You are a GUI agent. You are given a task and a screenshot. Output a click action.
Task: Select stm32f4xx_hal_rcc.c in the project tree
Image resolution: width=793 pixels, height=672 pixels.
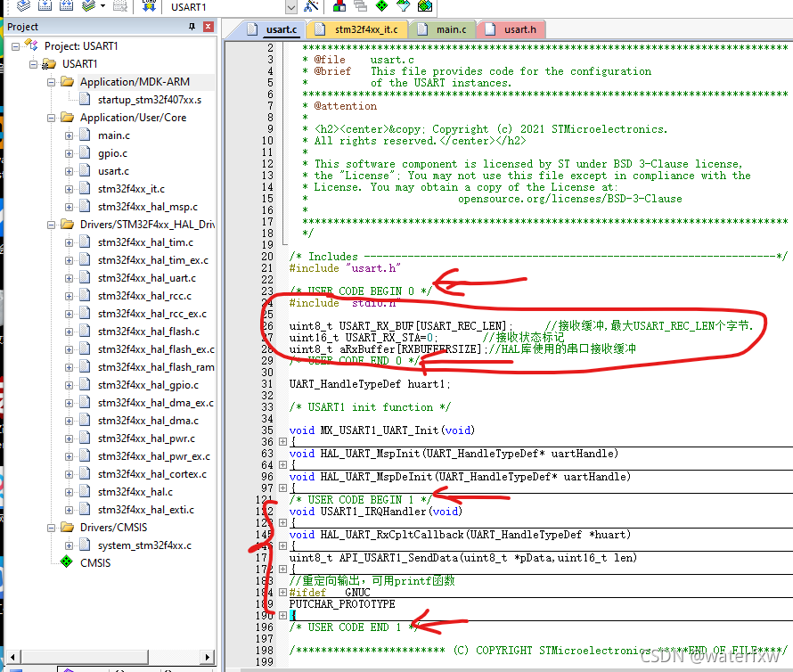tap(144, 296)
